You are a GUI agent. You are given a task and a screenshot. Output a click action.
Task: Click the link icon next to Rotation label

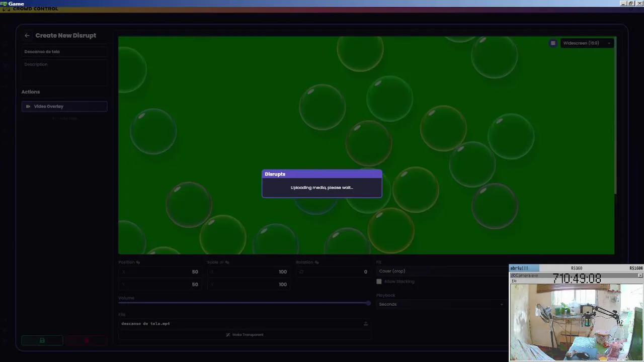coord(316,262)
